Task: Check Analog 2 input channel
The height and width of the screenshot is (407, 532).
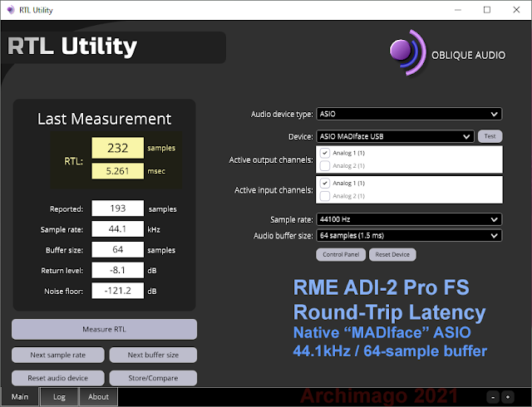Action: click(325, 196)
